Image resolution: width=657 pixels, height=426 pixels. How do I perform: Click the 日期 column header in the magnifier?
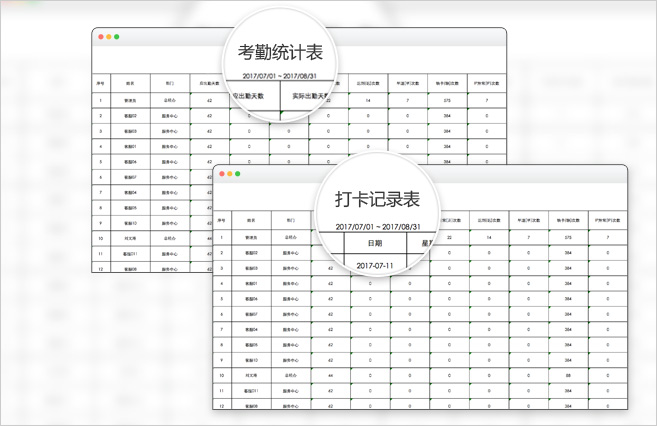(375, 243)
